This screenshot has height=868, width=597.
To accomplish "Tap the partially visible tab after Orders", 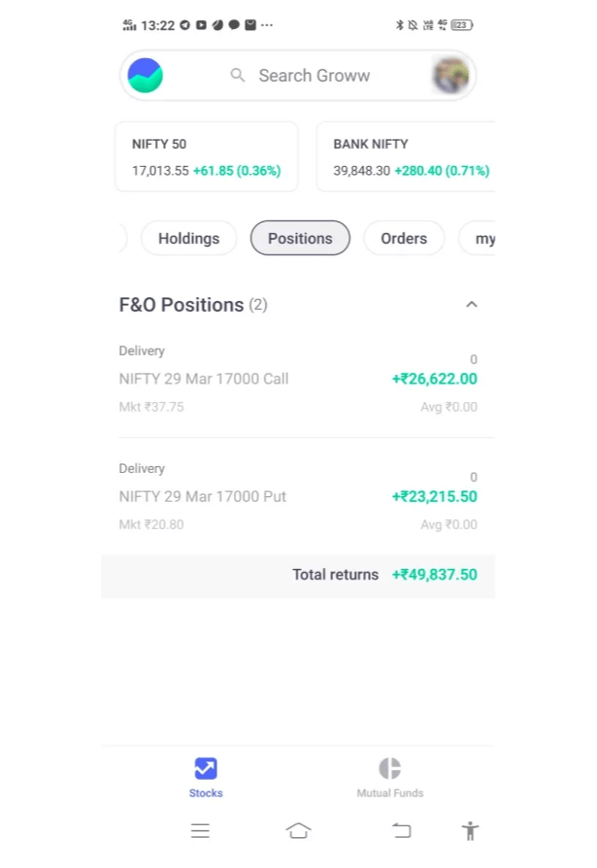I will point(482,239).
